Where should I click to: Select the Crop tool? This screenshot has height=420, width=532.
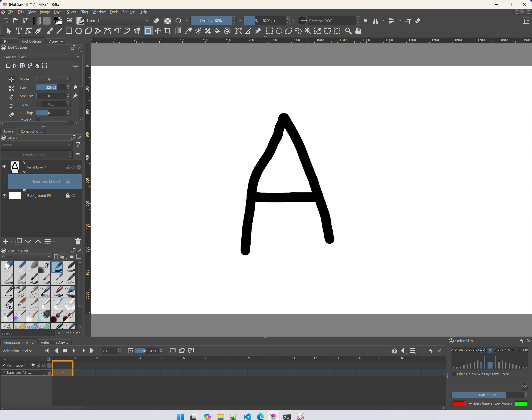click(167, 31)
